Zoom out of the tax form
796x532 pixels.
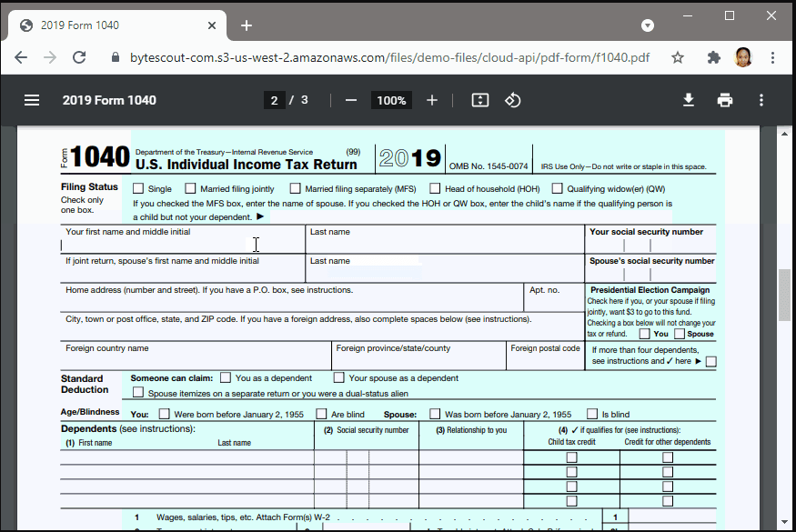tap(350, 100)
